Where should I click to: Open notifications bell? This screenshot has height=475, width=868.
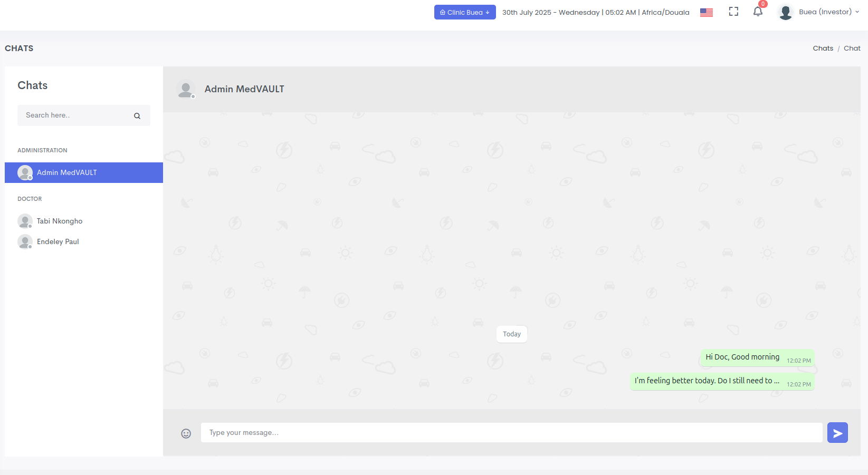pos(758,12)
